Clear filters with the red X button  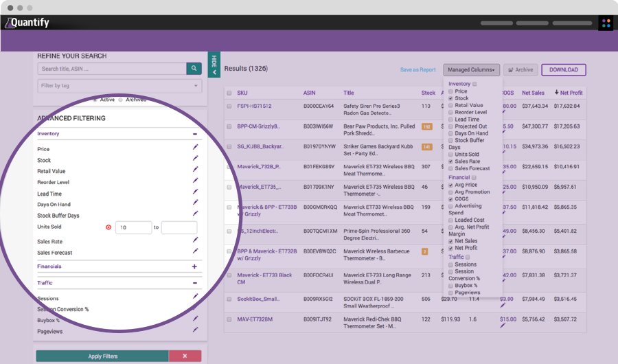[185, 356]
